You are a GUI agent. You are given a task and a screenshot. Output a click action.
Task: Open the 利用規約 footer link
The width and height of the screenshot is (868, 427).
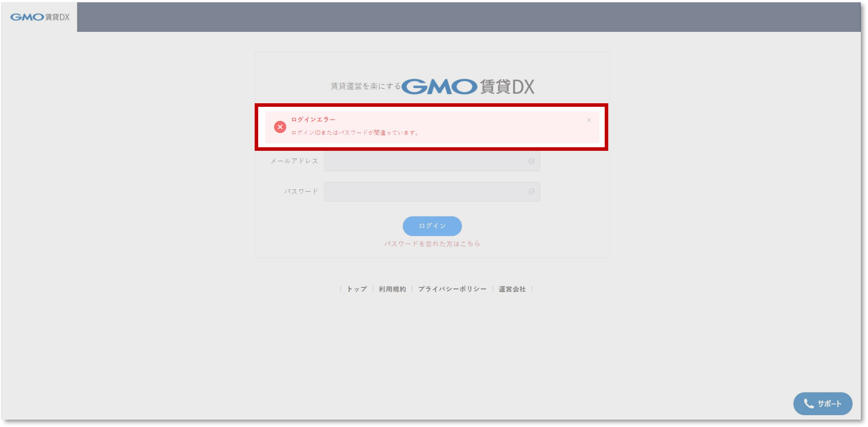392,289
